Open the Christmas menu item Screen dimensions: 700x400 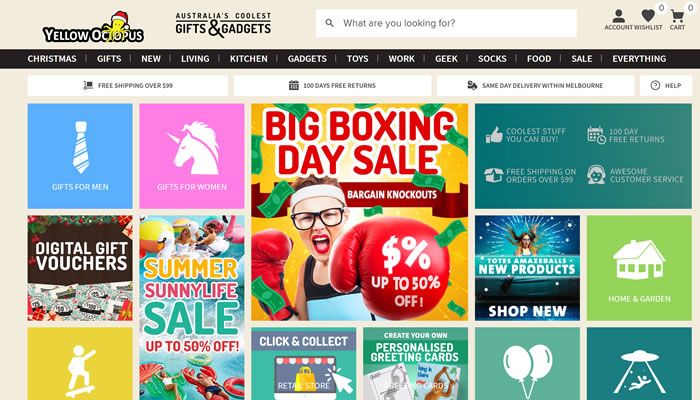pos(52,58)
